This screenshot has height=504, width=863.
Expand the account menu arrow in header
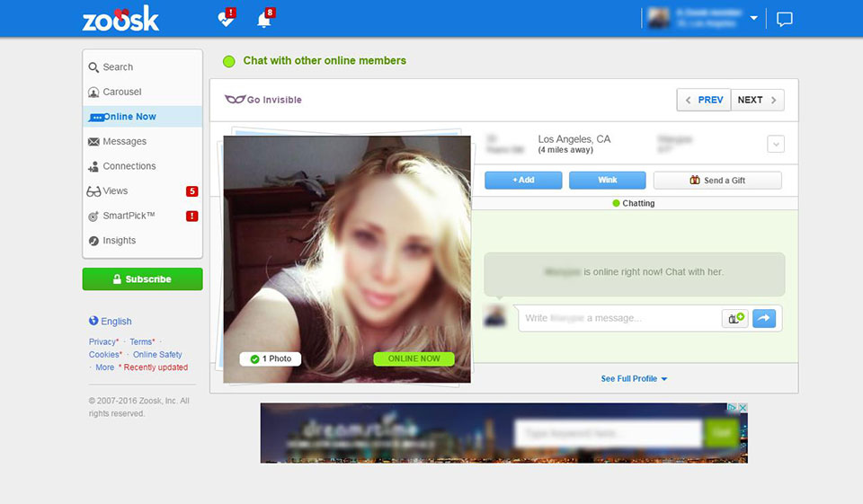click(x=753, y=19)
